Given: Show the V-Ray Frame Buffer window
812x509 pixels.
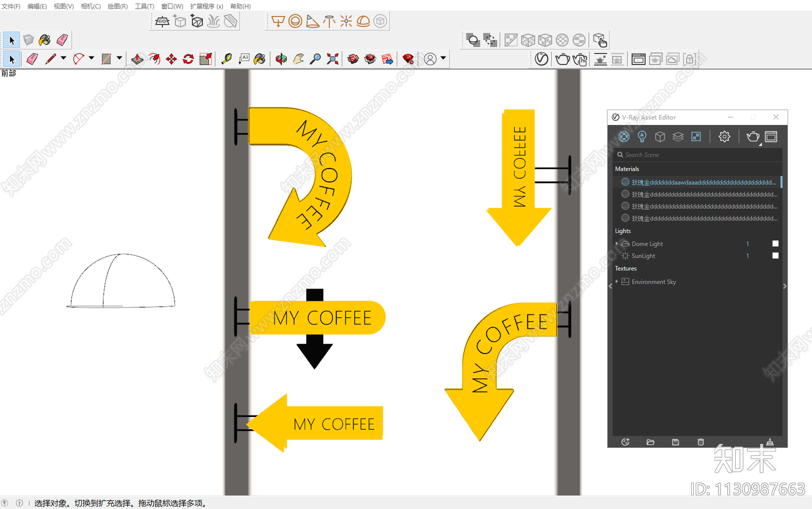Looking at the screenshot, I should (x=638, y=59).
